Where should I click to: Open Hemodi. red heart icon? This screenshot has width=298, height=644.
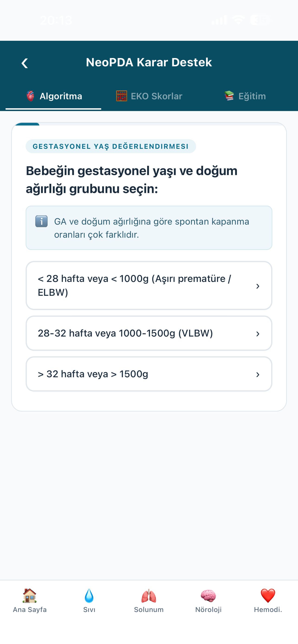click(x=268, y=596)
